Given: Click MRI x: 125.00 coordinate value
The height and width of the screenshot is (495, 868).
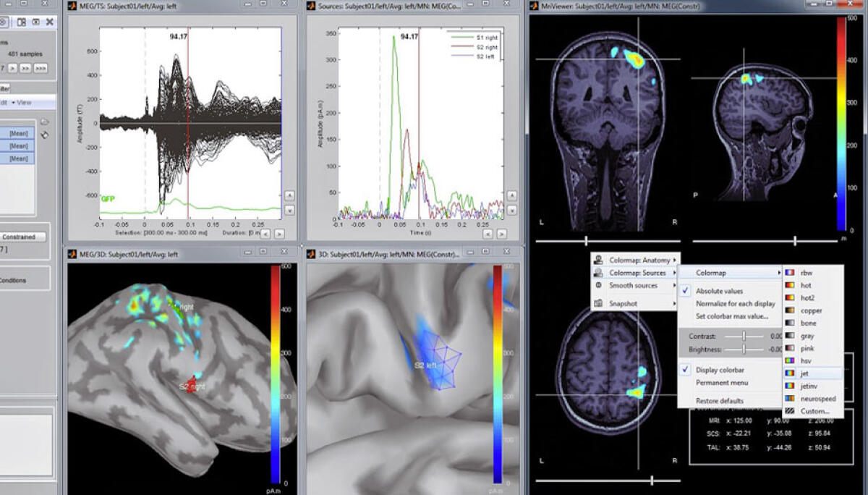Looking at the screenshot, I should 741,420.
